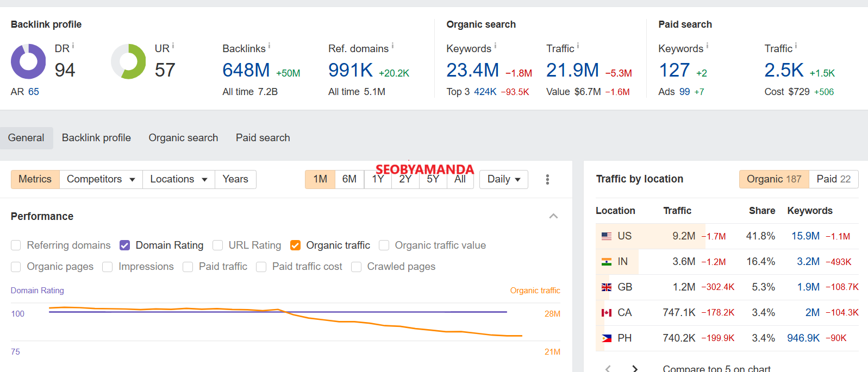Image resolution: width=868 pixels, height=372 pixels.
Task: Expand the Locations dropdown
Action: (178, 179)
